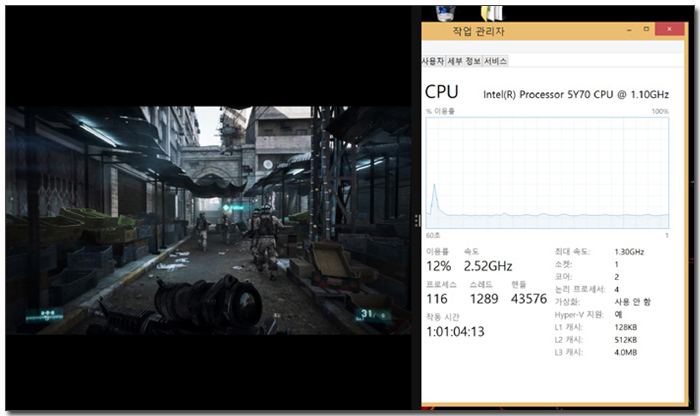Click the split-view divider handle dots
The image size is (700, 416).
[417, 220]
